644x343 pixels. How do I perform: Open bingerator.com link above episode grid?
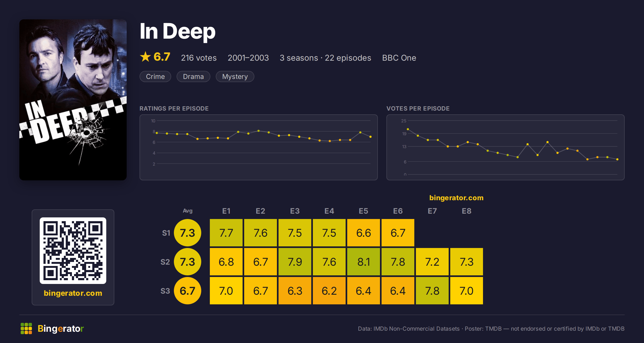click(456, 198)
